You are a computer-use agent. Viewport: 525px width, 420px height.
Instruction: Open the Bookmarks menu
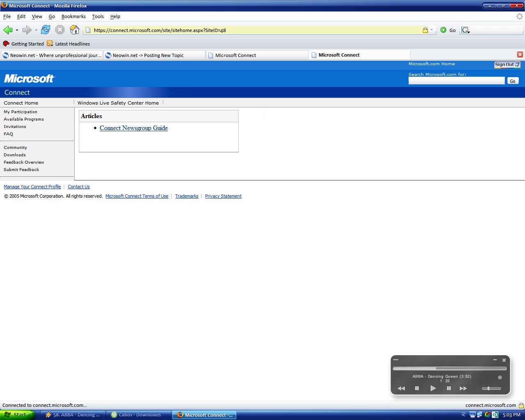[73, 16]
